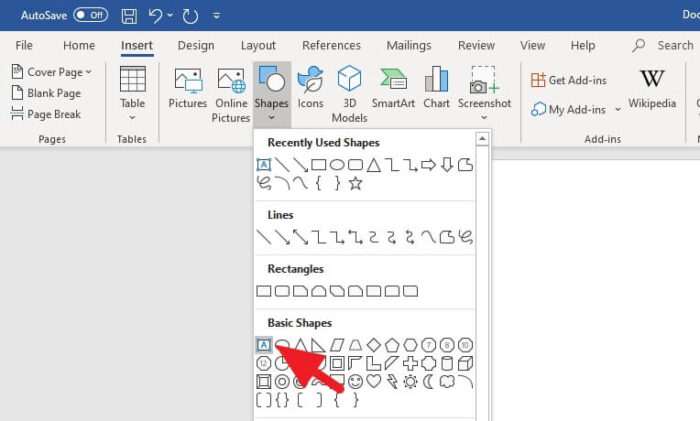The width and height of the screenshot is (700, 421).
Task: Select straight Line in Lines section
Action: click(x=264, y=237)
